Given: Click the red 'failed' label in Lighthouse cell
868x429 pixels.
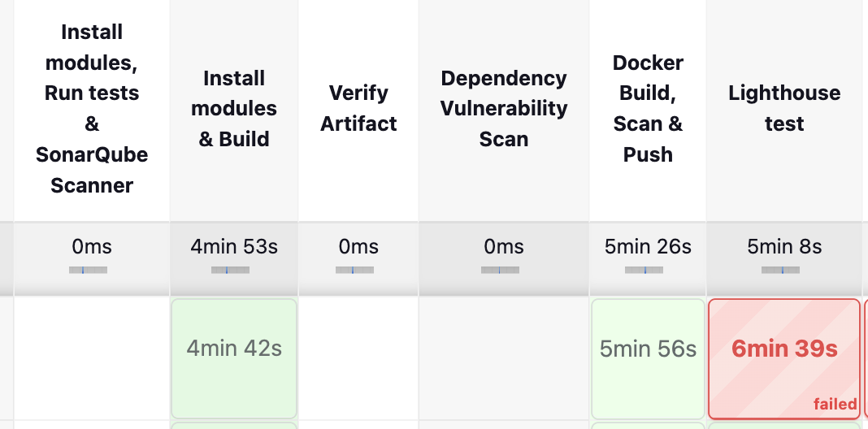Looking at the screenshot, I should (835, 404).
